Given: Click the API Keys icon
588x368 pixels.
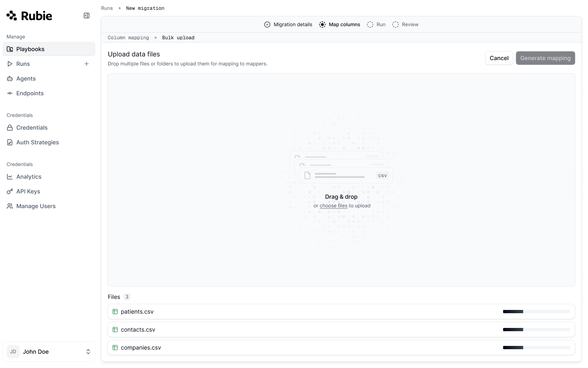Looking at the screenshot, I should (x=10, y=191).
